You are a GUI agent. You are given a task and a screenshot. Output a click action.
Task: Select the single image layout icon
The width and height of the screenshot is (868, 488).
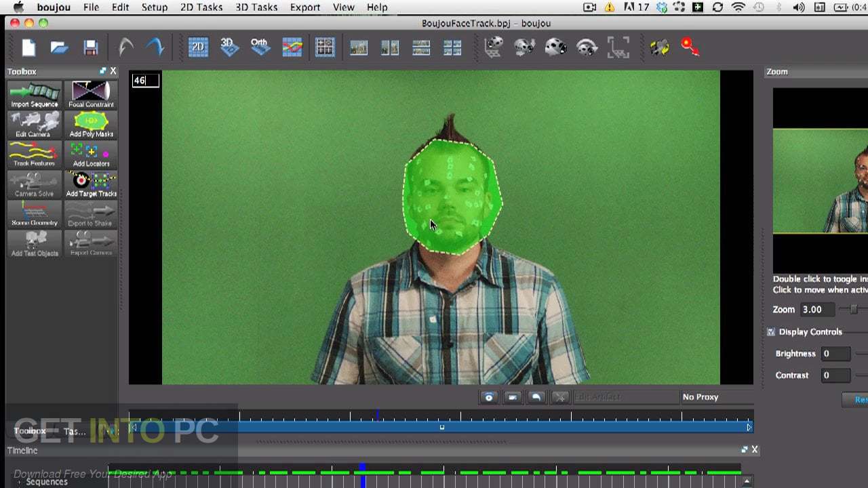coord(359,47)
